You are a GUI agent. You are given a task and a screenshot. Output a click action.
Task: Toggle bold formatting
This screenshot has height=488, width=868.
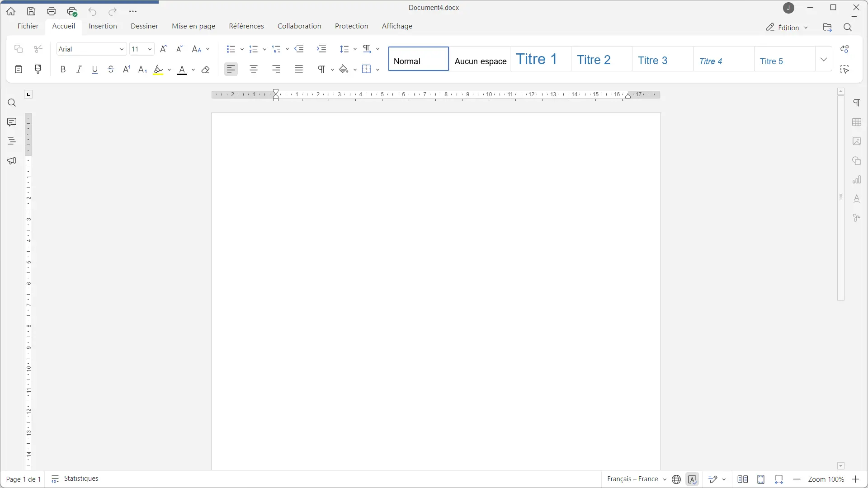click(x=63, y=70)
